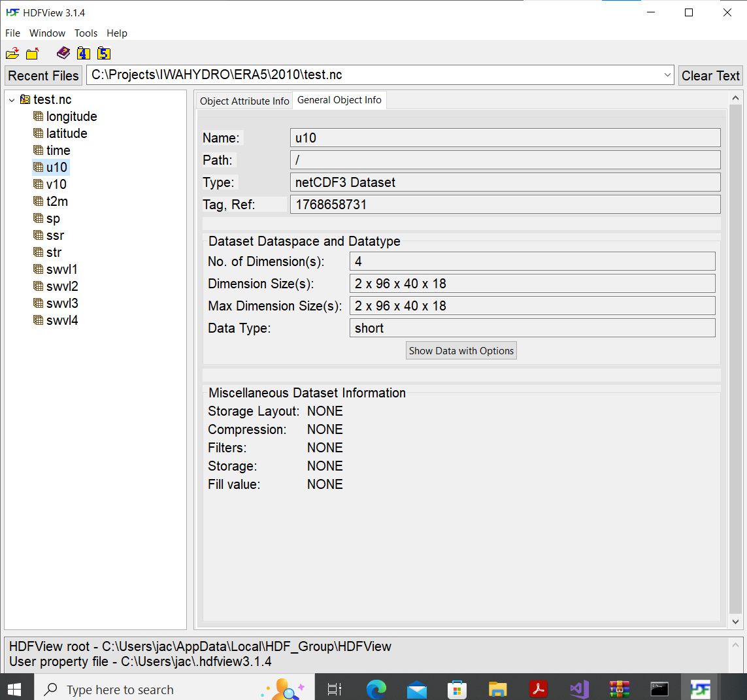The image size is (747, 700).
Task: Select the latitude dataset icon in the tree
Action: point(38,133)
